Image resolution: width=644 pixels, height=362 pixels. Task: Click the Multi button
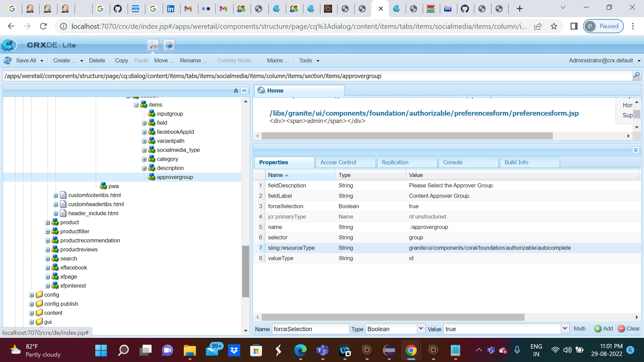(579, 329)
